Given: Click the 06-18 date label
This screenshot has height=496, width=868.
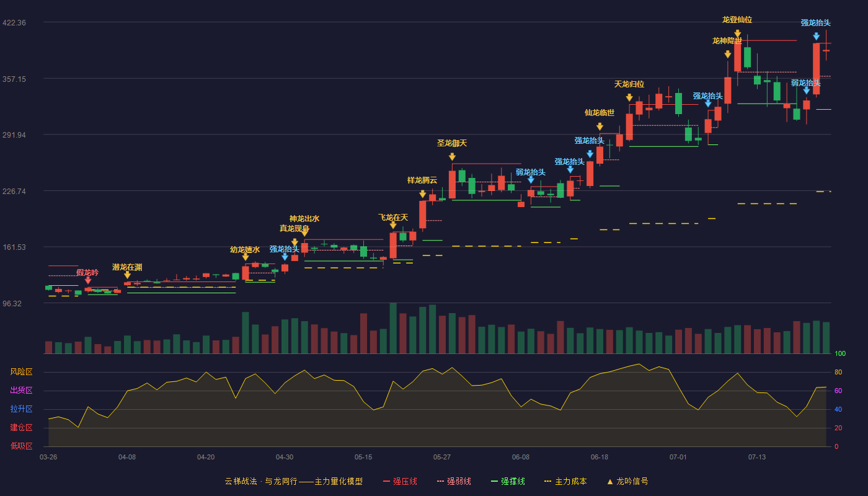Looking at the screenshot, I should point(600,457).
